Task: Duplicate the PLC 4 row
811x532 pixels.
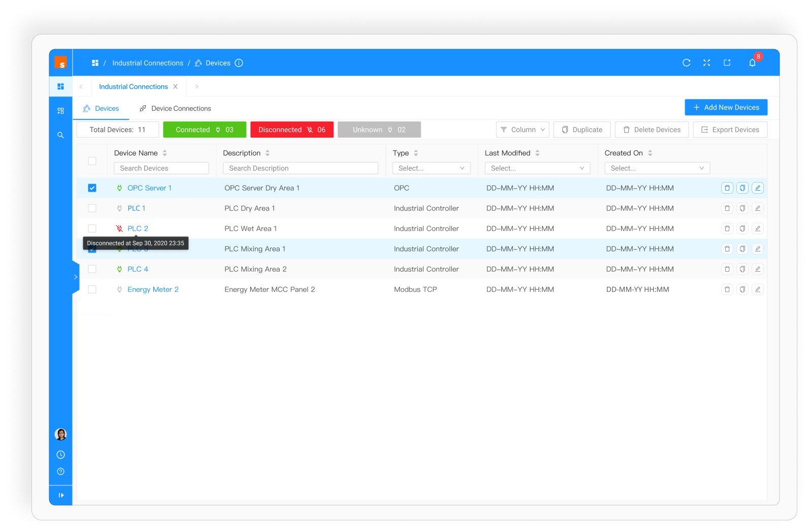Action: tap(742, 269)
